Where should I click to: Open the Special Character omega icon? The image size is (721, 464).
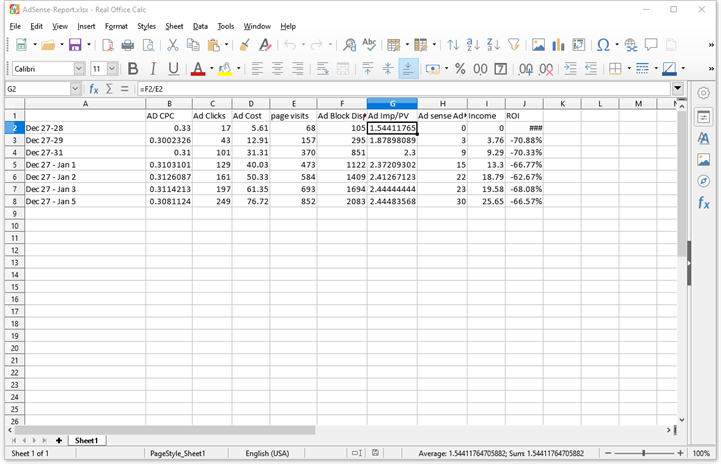coord(603,45)
